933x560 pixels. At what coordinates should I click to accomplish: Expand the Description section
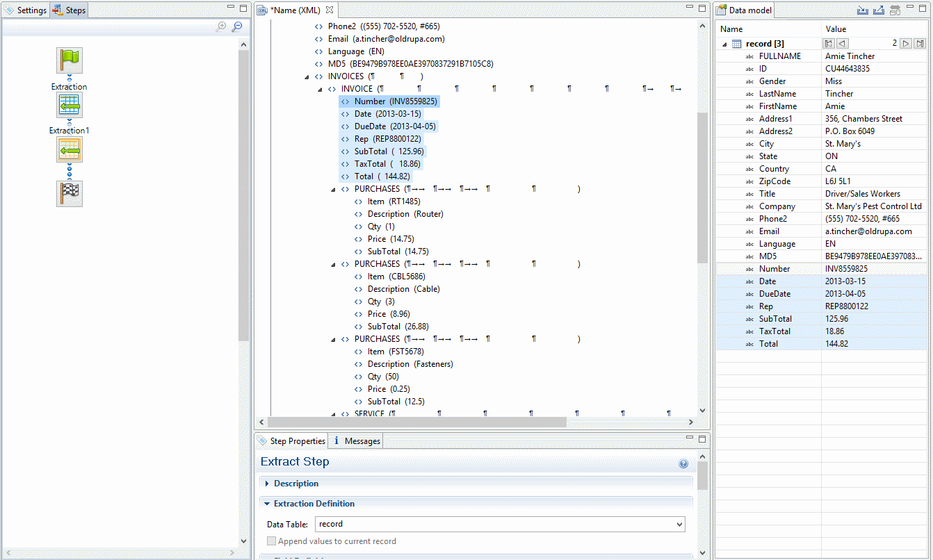click(x=268, y=484)
